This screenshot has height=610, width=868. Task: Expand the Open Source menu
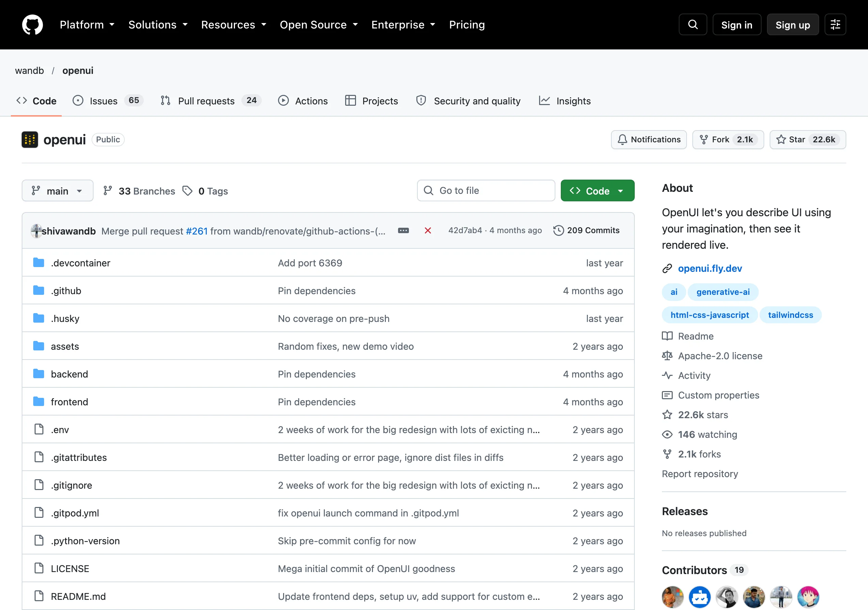coord(319,24)
